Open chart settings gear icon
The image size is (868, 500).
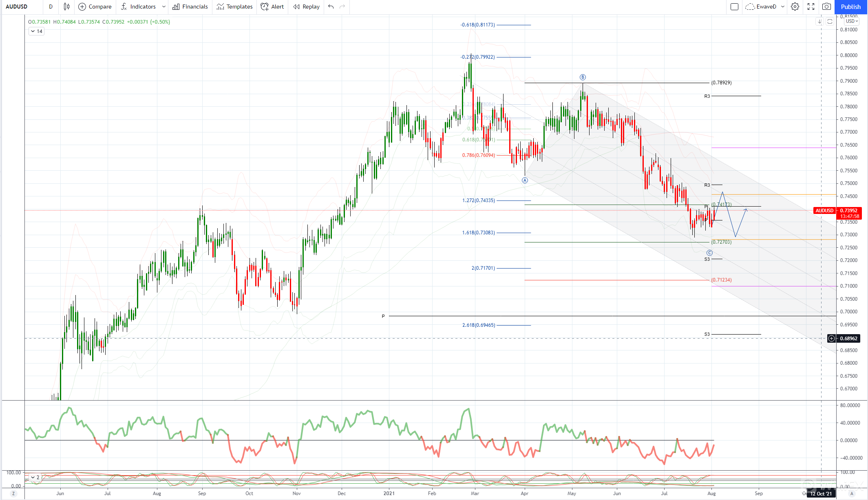click(795, 7)
